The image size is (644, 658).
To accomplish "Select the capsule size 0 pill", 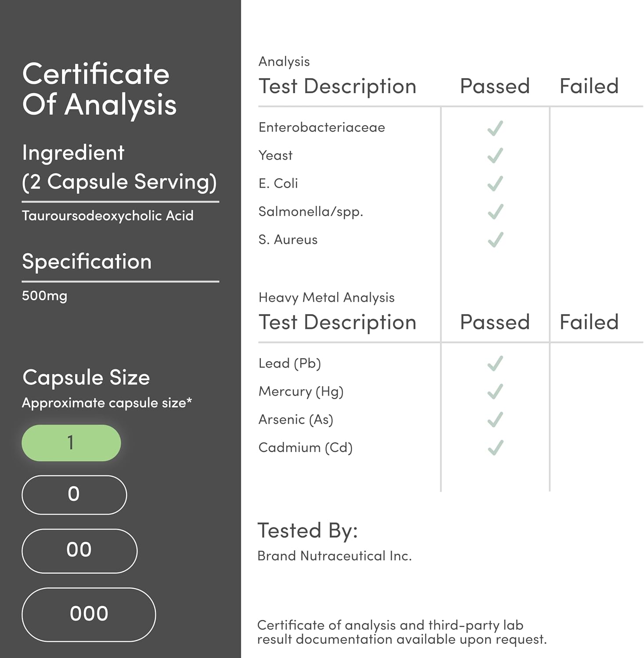I will coord(74,494).
